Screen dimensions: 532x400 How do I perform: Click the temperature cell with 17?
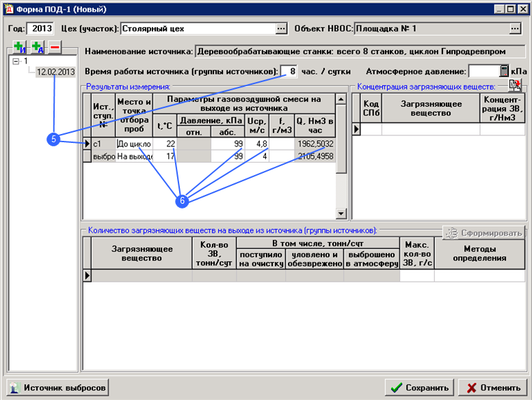[165, 157]
